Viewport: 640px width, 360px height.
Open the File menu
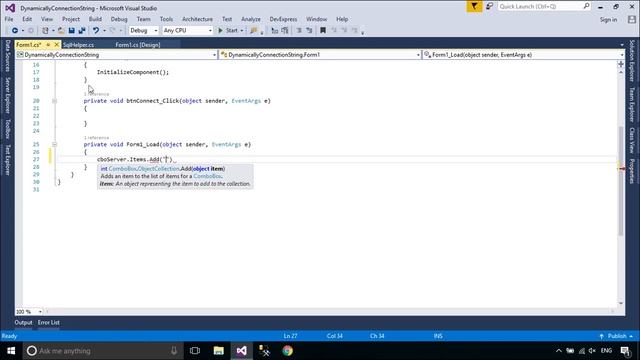[x=9, y=19]
